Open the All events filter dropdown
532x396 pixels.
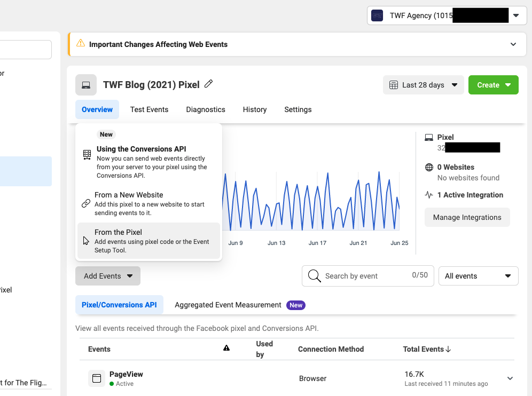click(x=478, y=276)
